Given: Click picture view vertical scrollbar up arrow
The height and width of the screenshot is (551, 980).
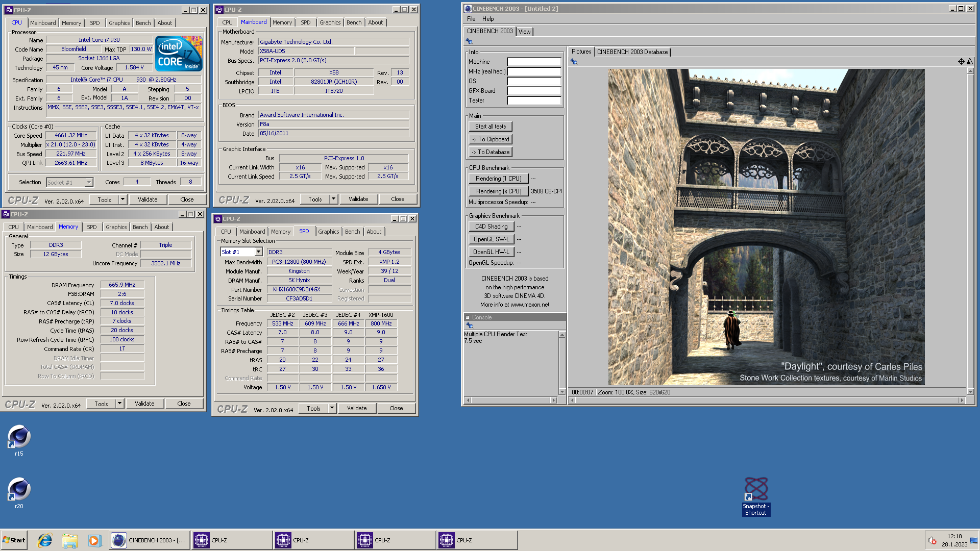Looking at the screenshot, I should tap(970, 71).
